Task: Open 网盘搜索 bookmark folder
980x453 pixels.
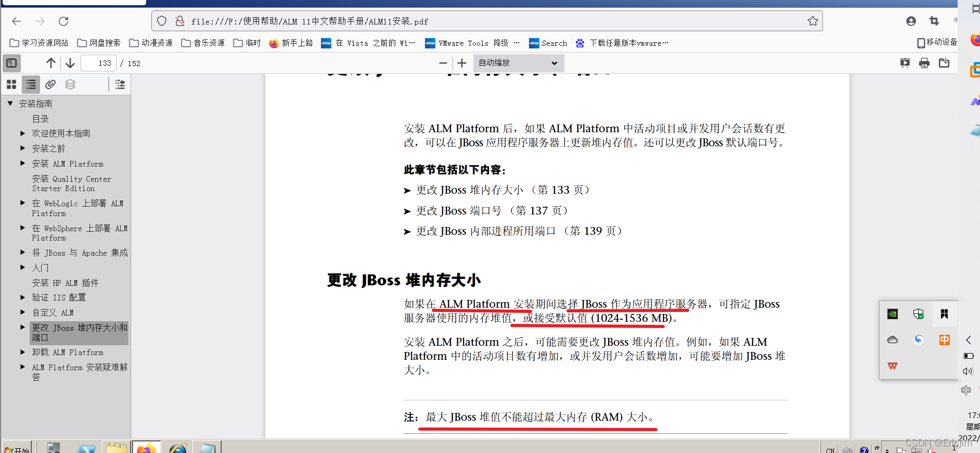Action: 99,43
